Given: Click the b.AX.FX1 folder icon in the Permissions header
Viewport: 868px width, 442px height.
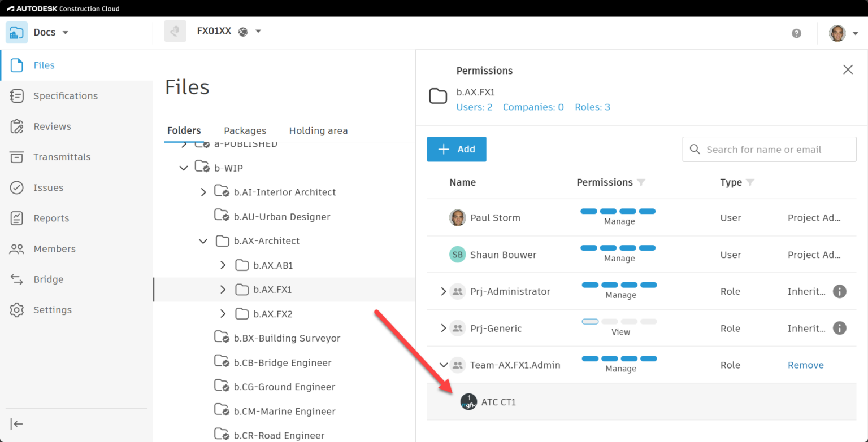Looking at the screenshot, I should click(438, 97).
